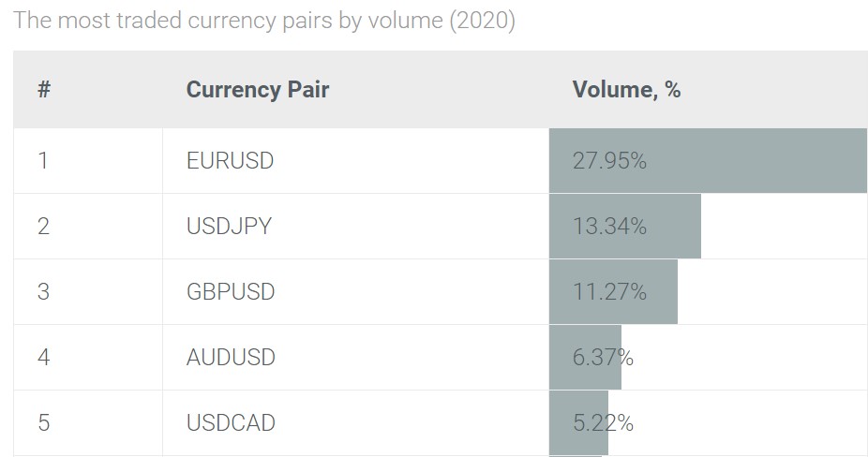Select the USDJPY currency pair cell
Image resolution: width=868 pixels, height=457 pixels.
pyautogui.click(x=356, y=227)
